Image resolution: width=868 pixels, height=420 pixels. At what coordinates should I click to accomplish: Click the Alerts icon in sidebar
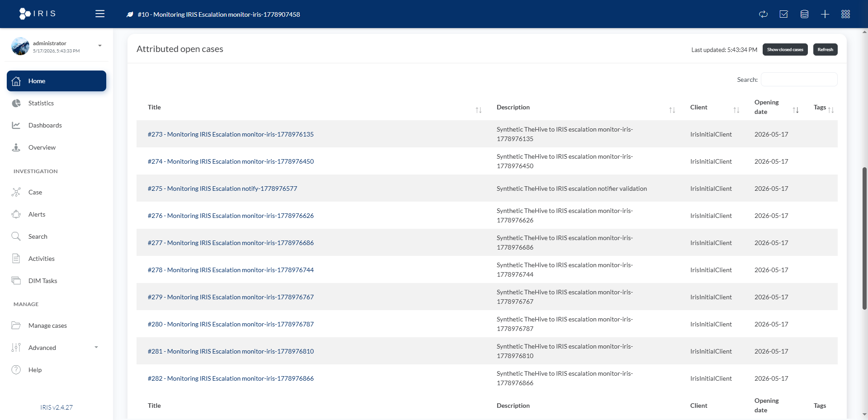pos(16,214)
